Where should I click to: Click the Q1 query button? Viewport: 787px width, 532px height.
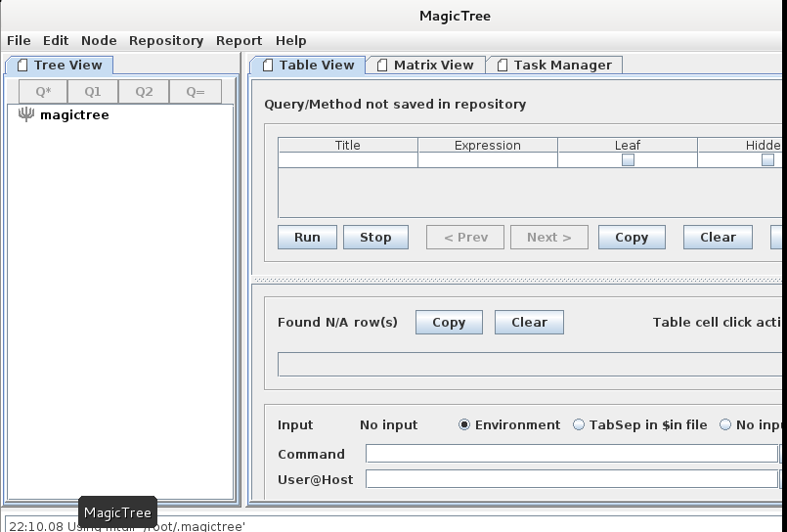coord(93,92)
